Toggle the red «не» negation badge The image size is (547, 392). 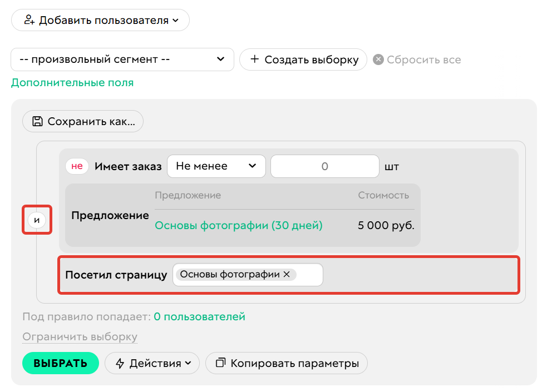click(x=77, y=166)
